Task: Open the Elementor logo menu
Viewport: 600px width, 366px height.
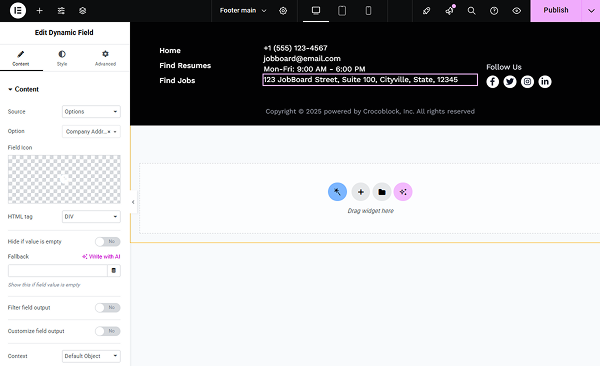Action: click(x=18, y=11)
